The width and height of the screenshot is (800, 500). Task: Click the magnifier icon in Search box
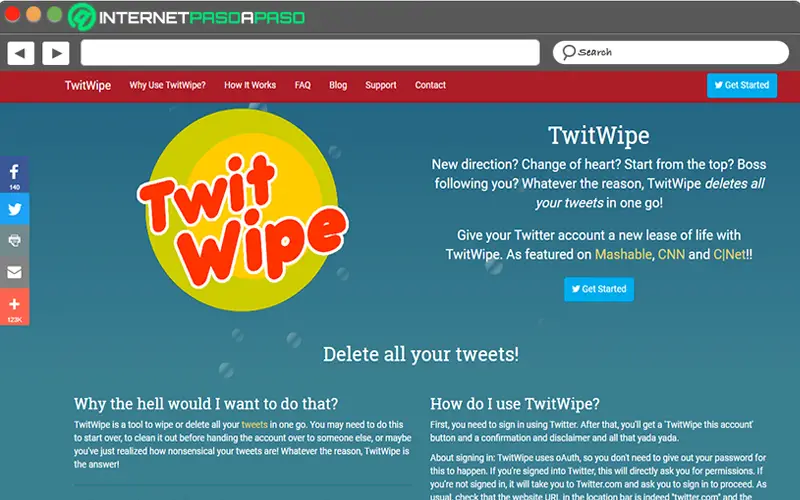[x=568, y=52]
